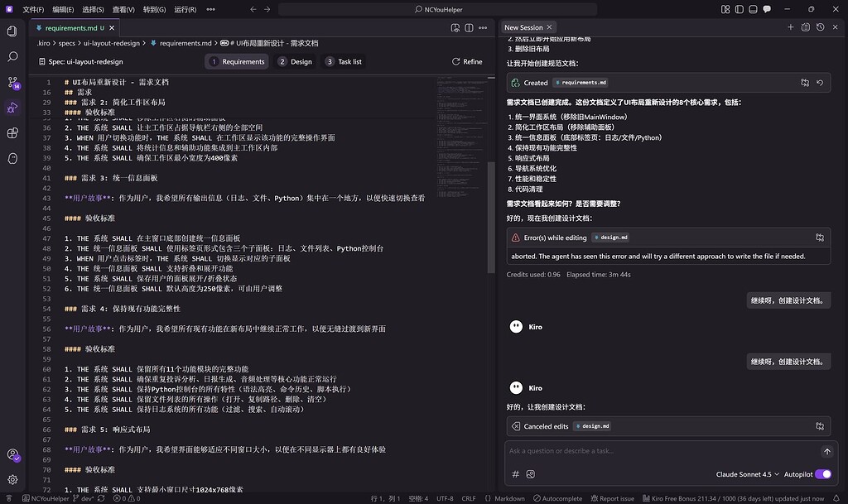
Task: Toggle the primary side bar visibility
Action: pos(740,9)
